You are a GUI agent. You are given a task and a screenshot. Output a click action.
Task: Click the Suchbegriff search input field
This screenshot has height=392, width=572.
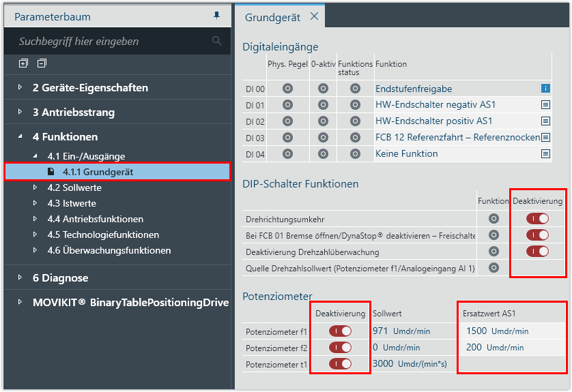109,42
